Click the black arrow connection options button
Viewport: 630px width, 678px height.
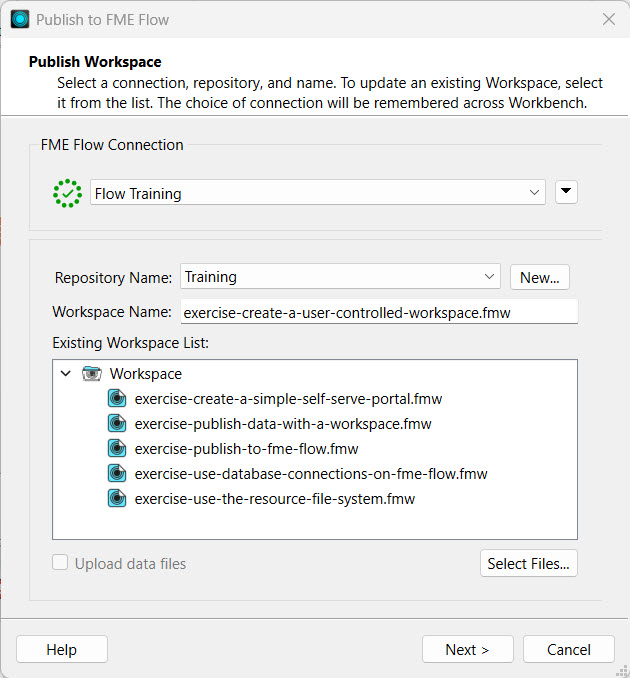tap(566, 192)
